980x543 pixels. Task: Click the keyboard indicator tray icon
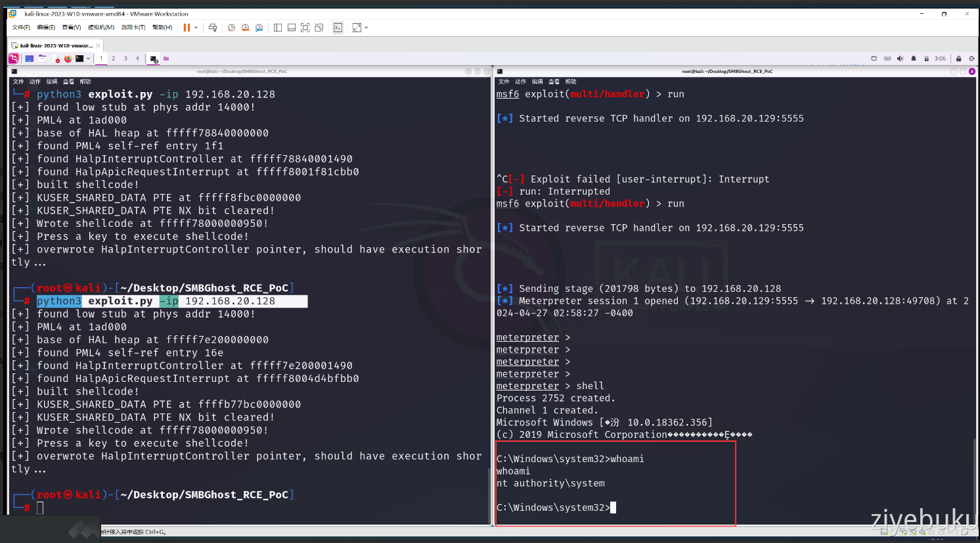coord(887,59)
